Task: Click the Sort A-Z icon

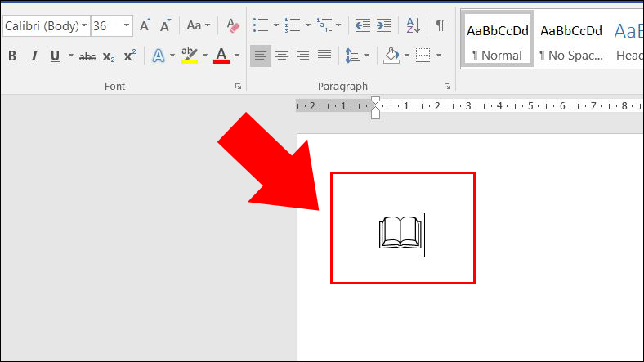Action: click(413, 26)
